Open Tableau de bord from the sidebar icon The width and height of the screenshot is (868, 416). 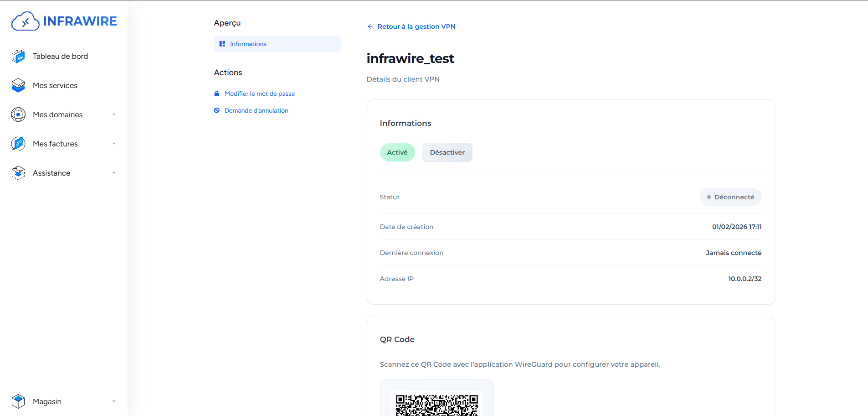click(18, 56)
